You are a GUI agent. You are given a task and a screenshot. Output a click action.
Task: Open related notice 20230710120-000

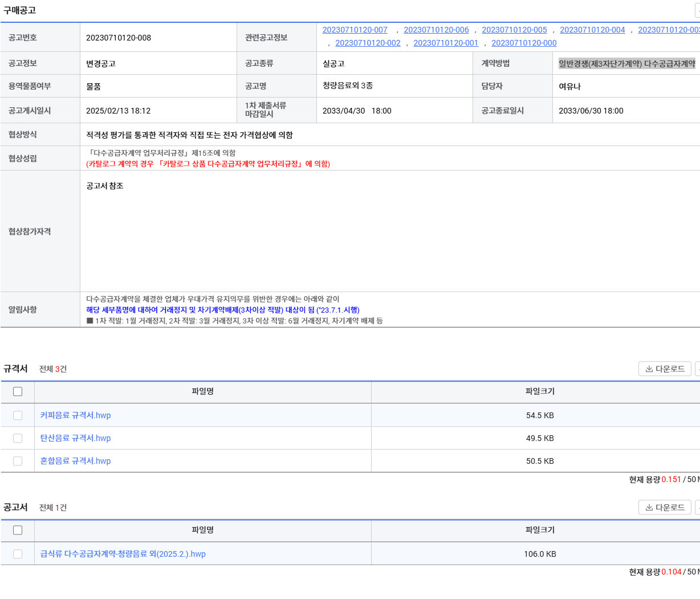pos(524,43)
